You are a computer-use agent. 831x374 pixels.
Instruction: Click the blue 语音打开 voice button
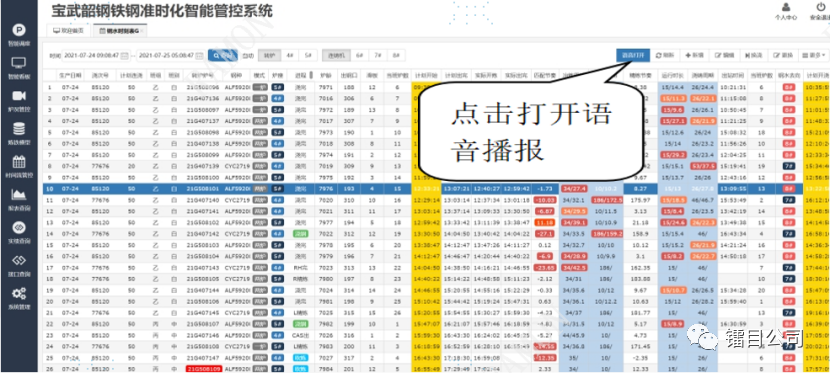[x=633, y=55]
